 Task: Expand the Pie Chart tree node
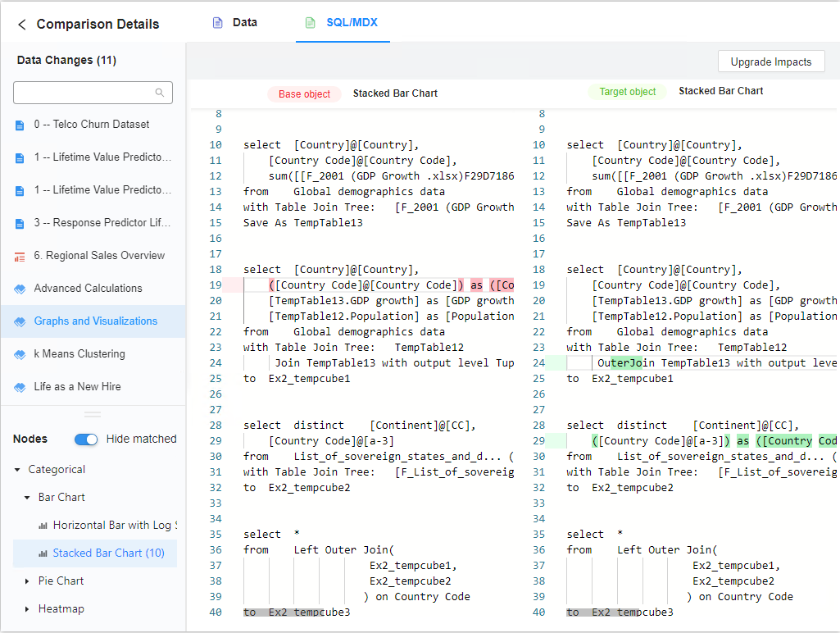(x=28, y=581)
